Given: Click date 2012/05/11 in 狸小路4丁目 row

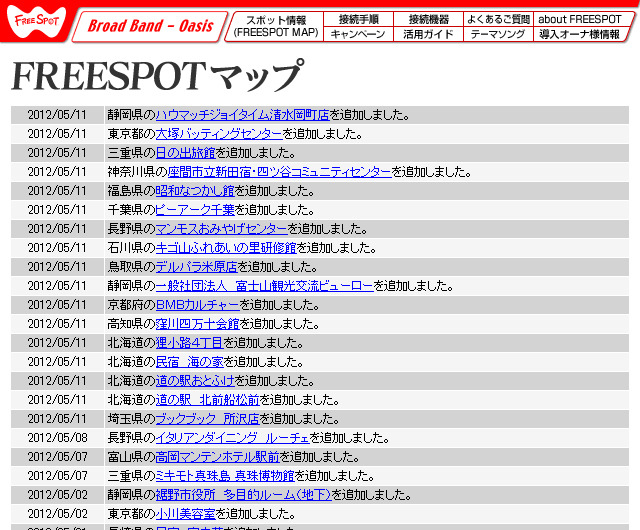Looking at the screenshot, I should [x=58, y=343].
